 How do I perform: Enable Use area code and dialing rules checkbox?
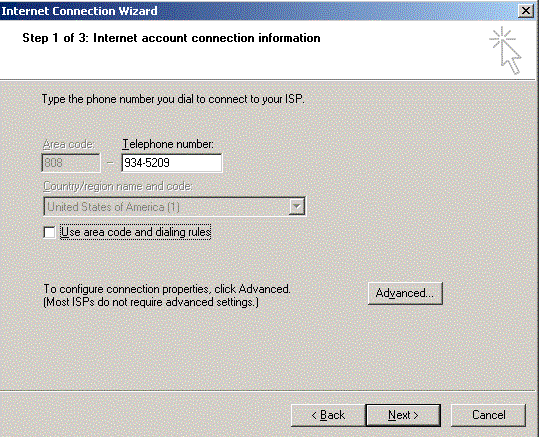[x=50, y=232]
